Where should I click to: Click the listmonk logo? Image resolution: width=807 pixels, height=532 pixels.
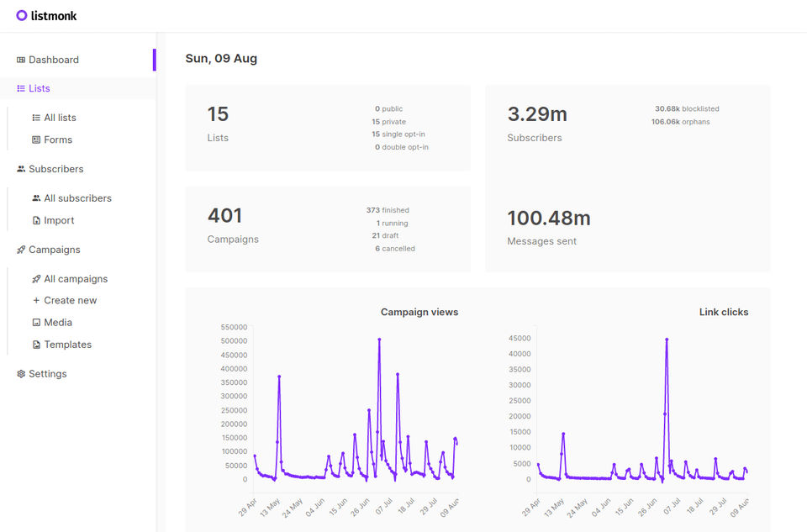point(46,15)
